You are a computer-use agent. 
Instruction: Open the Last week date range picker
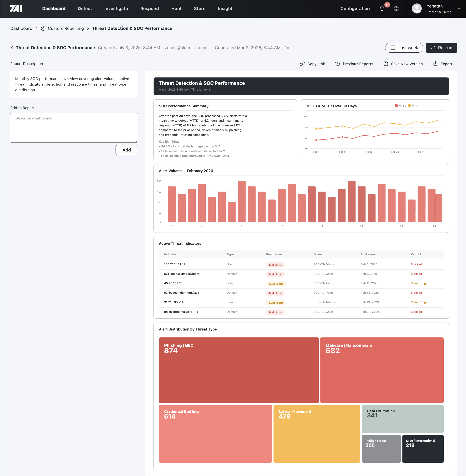tap(404, 48)
